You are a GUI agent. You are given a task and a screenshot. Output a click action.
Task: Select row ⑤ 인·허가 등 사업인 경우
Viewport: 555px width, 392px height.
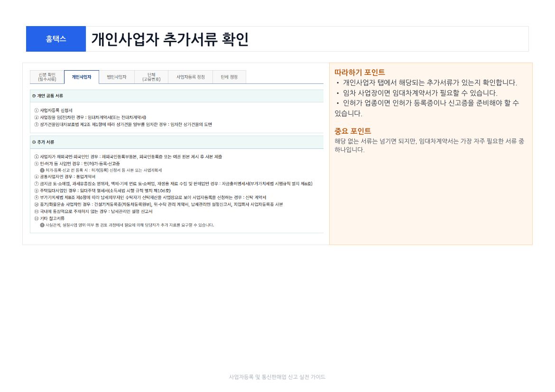click(x=77, y=164)
